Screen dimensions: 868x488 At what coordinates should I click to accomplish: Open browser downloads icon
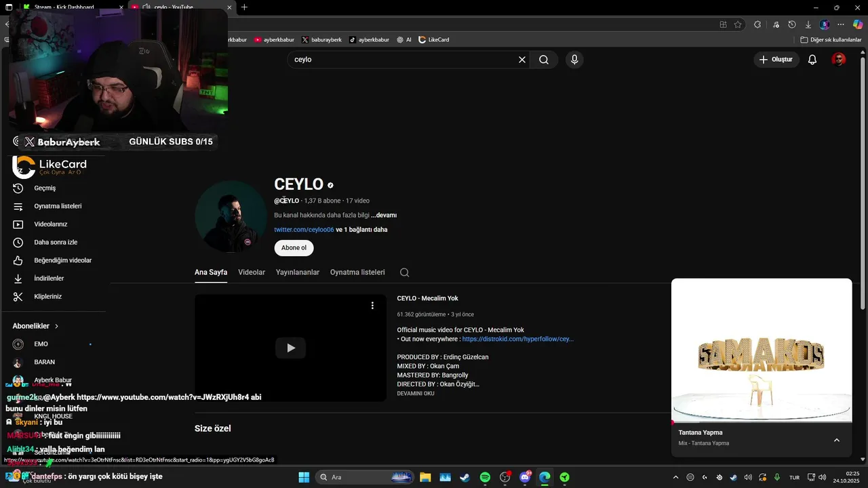(x=808, y=24)
